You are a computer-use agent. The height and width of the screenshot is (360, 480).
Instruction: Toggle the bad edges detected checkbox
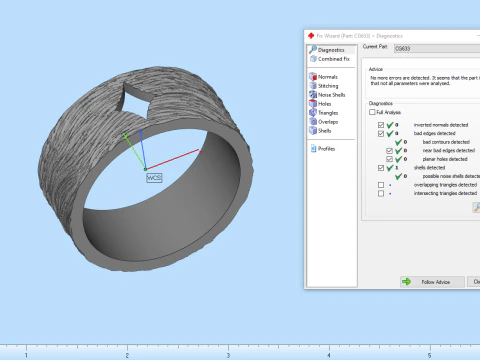pyautogui.click(x=381, y=134)
